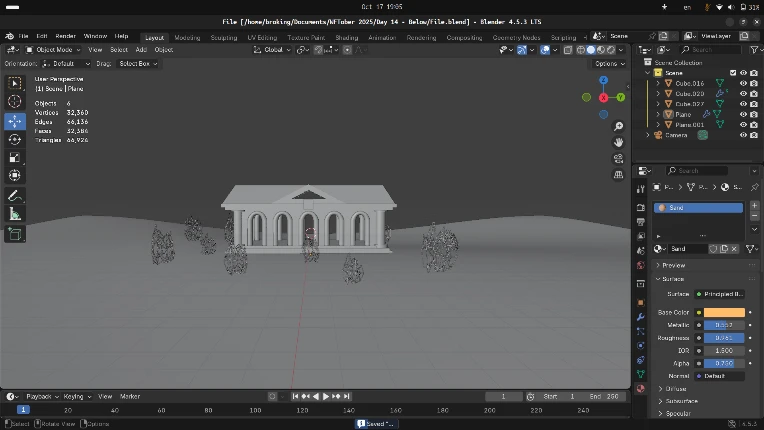Click the Options button
Image resolution: width=764 pixels, height=430 pixels.
[x=609, y=64]
